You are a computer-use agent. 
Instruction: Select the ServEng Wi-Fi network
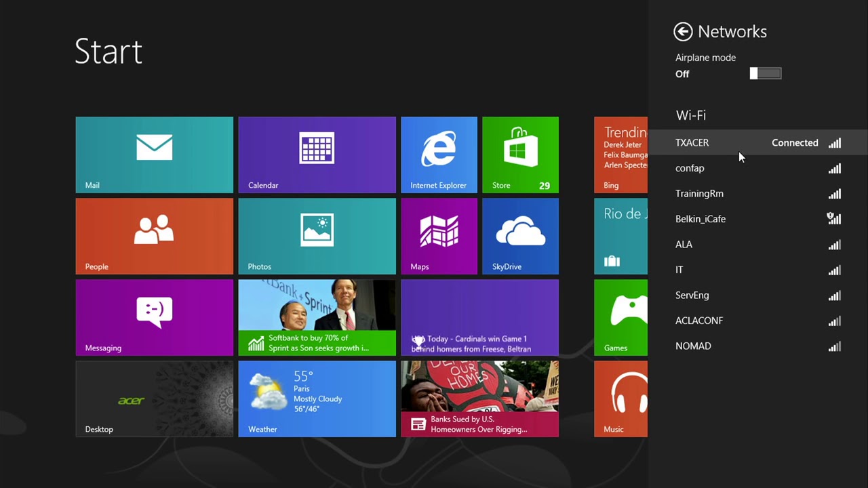(758, 295)
